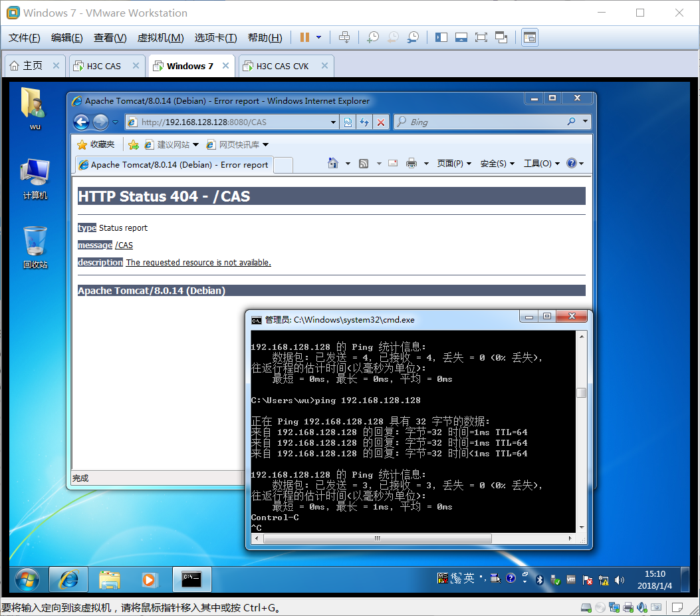Open the Windows 7 Start button
Viewport: 700px width, 616px height.
(x=27, y=580)
